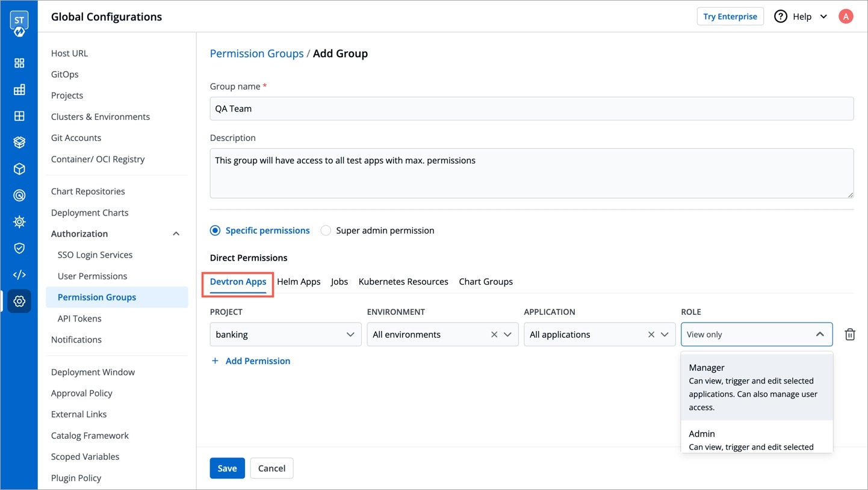Click the Save button
868x490 pixels.
227,468
